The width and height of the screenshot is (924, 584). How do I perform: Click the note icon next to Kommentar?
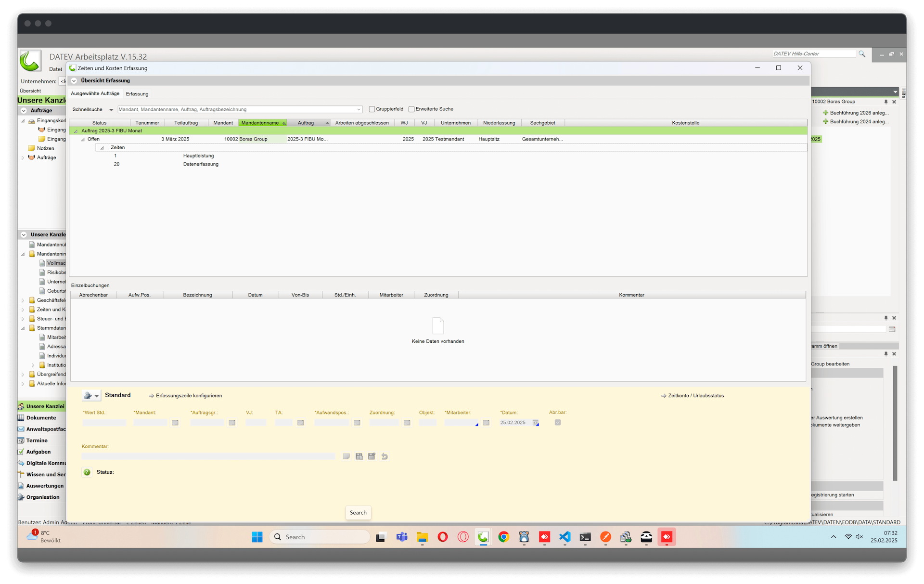click(x=346, y=456)
